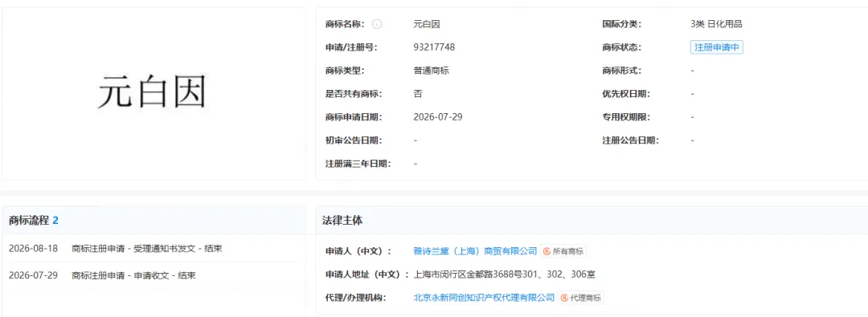868x317 pixels.
Task: Click the 优先权日期 label
Action: [x=626, y=94]
